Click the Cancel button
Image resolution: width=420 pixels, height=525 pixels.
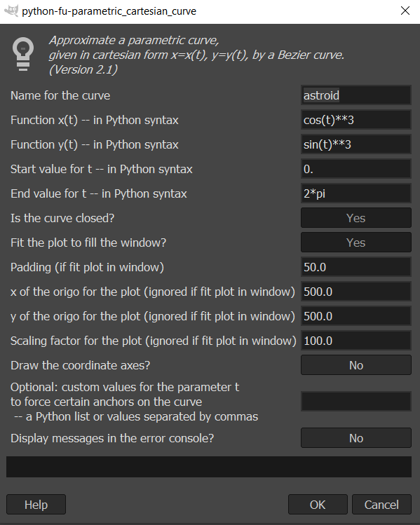tap(381, 504)
